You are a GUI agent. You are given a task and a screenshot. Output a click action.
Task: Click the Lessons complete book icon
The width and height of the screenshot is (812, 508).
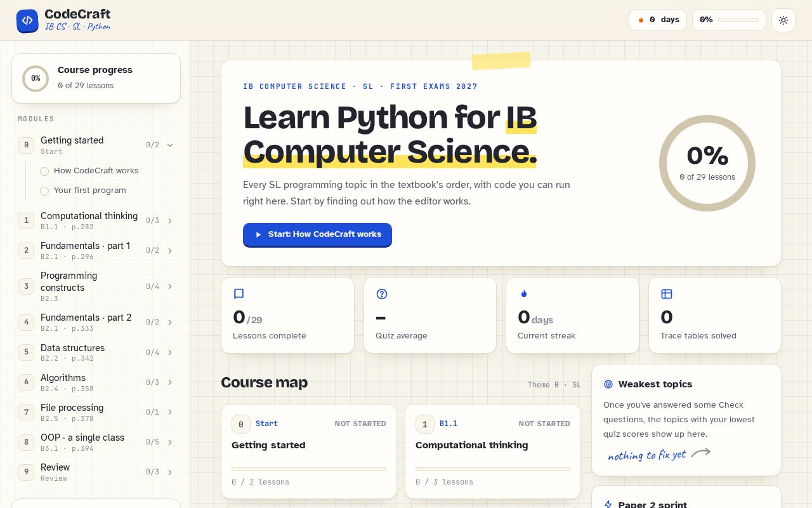point(239,294)
